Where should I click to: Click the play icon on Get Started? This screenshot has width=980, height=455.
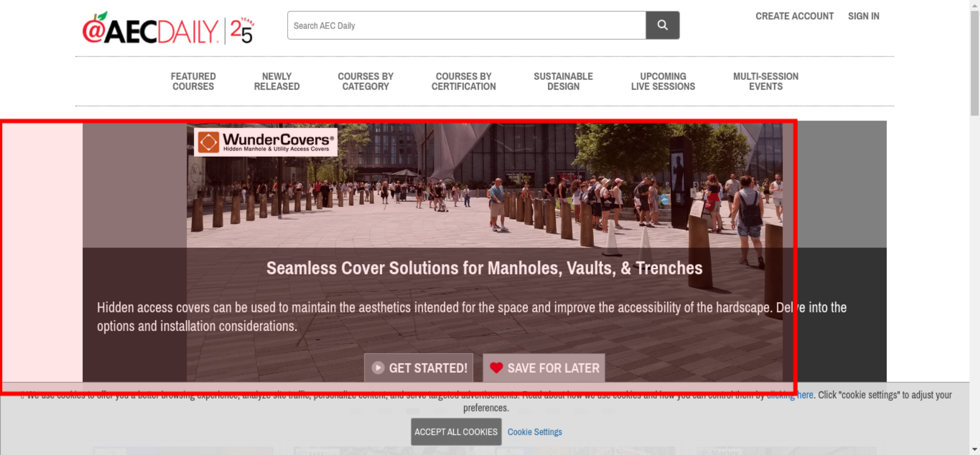(378, 368)
